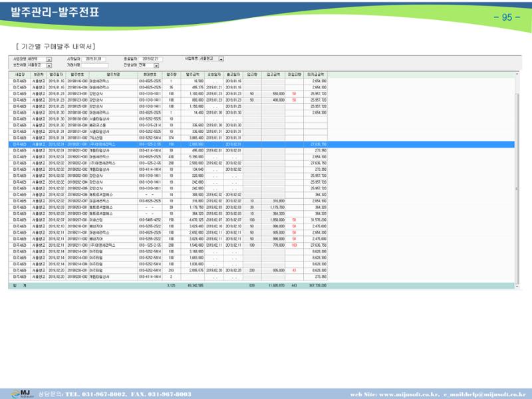Screen dimensions: 532x399
Task: Click the empty 거래처명 input field
Action: [x=94, y=65]
